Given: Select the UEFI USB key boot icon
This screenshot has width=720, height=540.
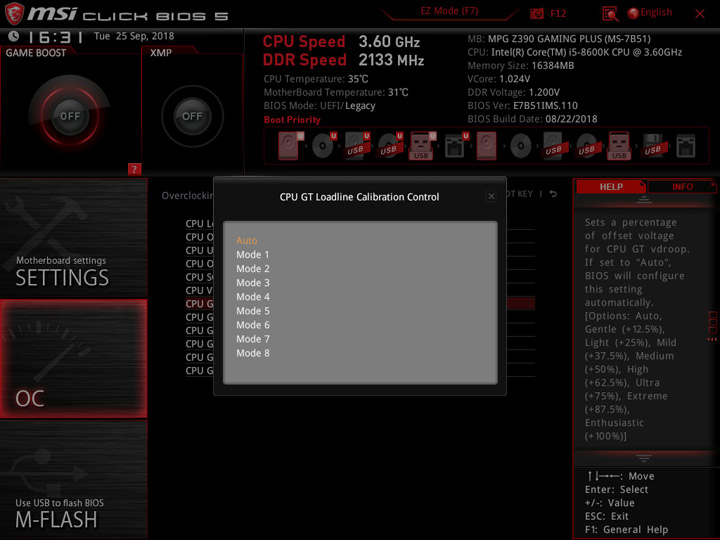Looking at the screenshot, I should pyautogui.click(x=422, y=146).
